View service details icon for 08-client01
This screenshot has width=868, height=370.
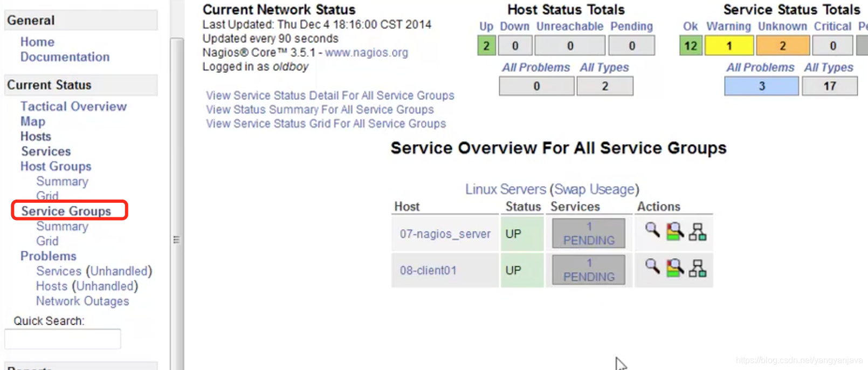pos(652,267)
